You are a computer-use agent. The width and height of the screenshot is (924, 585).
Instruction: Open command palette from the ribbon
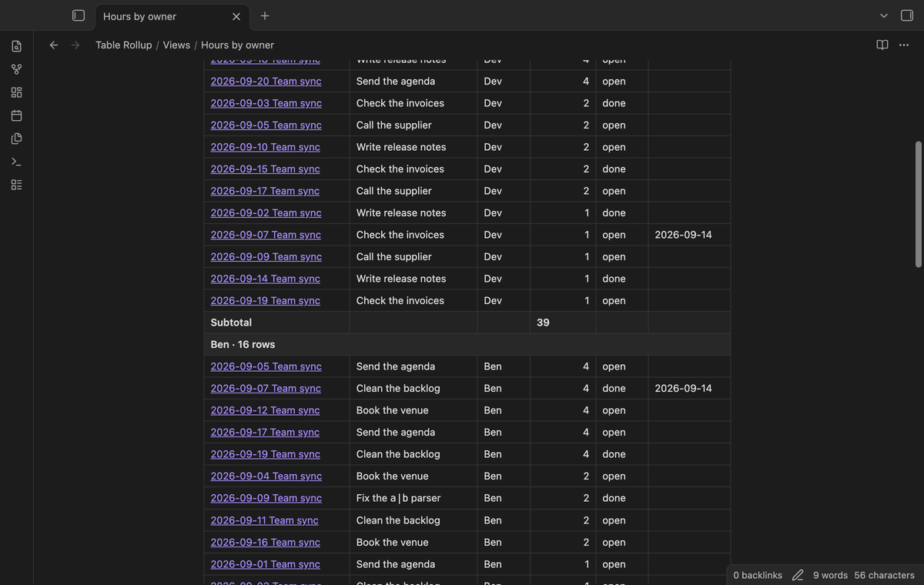pyautogui.click(x=16, y=162)
